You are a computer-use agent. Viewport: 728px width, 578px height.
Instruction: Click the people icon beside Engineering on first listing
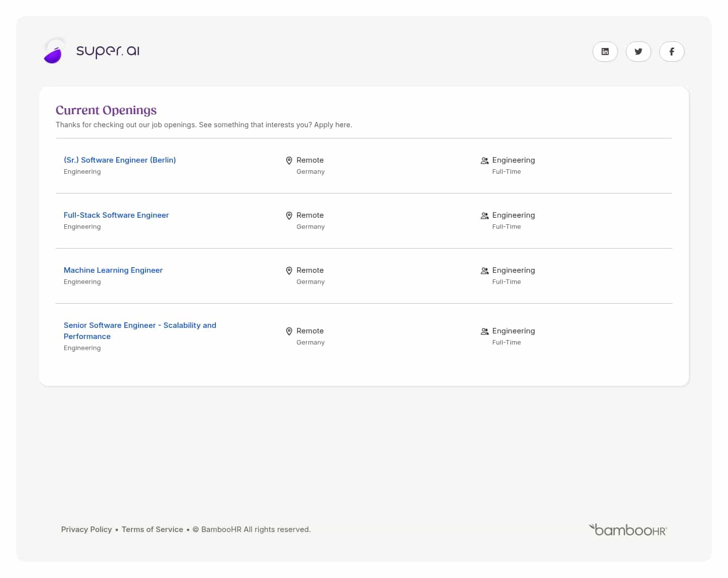(x=484, y=160)
